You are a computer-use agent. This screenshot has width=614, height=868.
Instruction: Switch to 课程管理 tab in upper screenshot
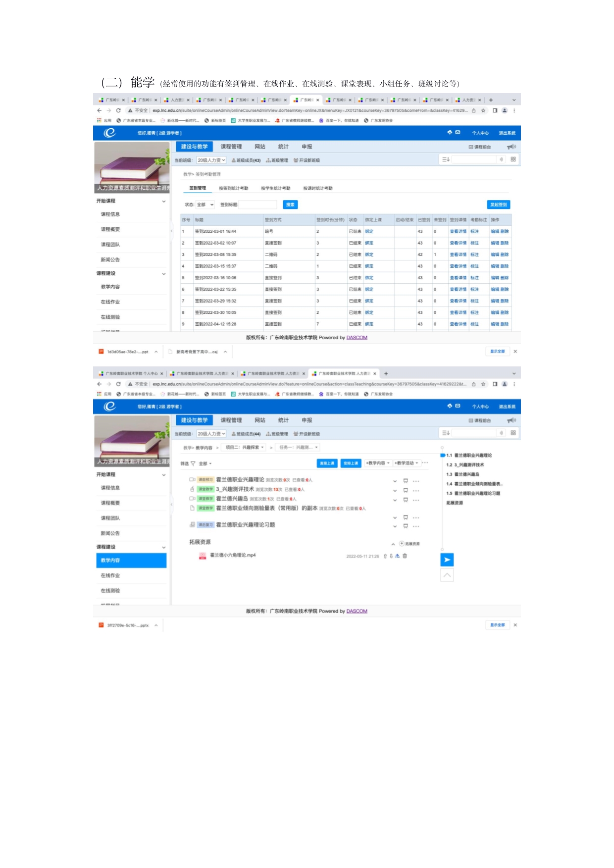pos(231,147)
